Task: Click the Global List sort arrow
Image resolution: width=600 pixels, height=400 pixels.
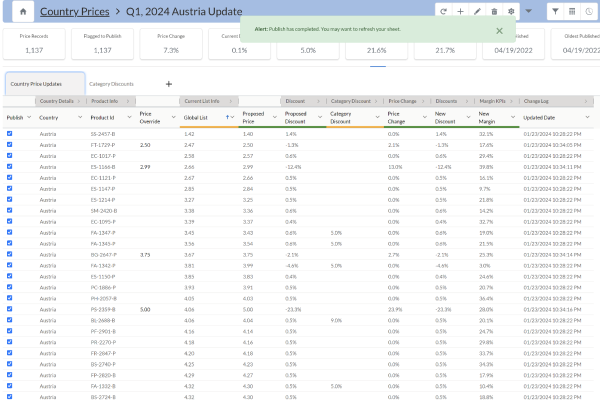Action: pyautogui.click(x=227, y=117)
